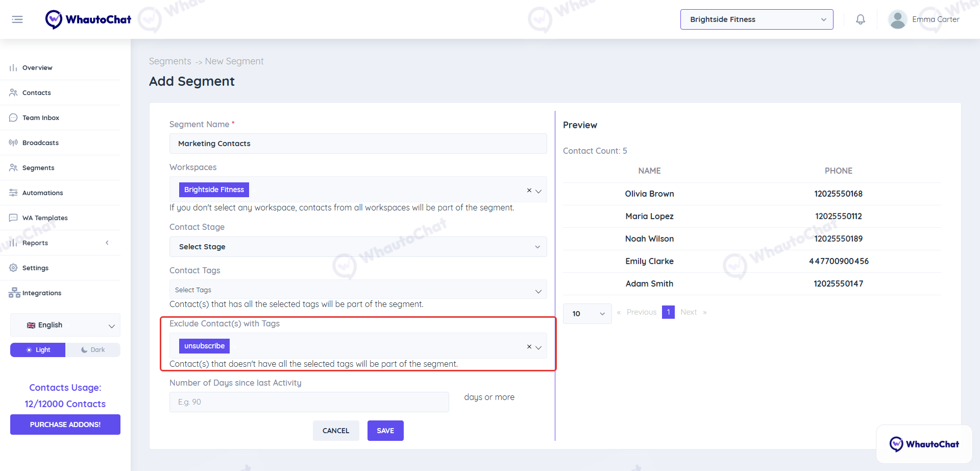Open the Brightside Fitness workspace switcher

(756, 19)
